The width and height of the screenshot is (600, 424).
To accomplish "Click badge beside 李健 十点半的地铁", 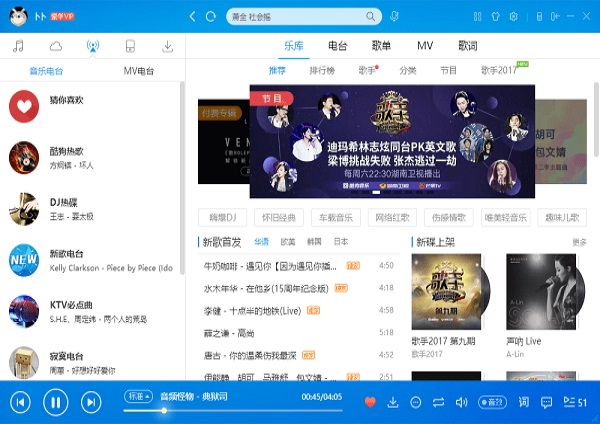I will tap(313, 310).
